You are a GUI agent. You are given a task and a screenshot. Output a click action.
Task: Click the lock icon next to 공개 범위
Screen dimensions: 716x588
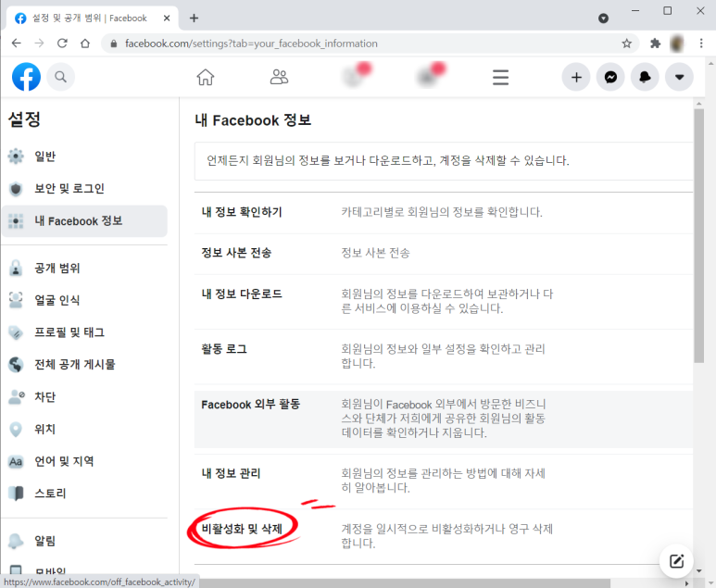coord(16,268)
